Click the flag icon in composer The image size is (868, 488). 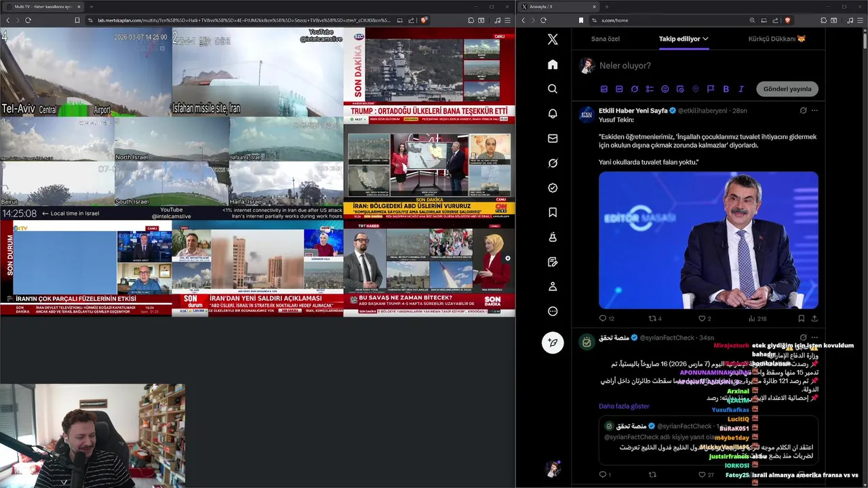(711, 89)
